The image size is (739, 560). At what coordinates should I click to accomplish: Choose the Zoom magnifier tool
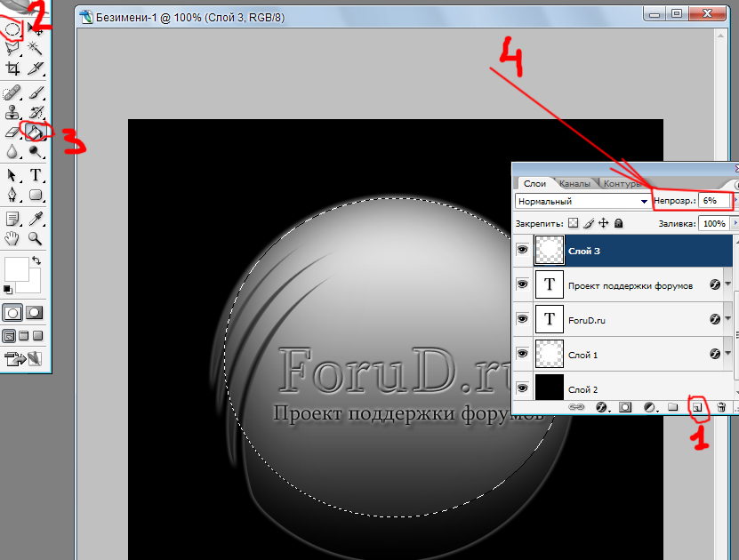point(36,238)
